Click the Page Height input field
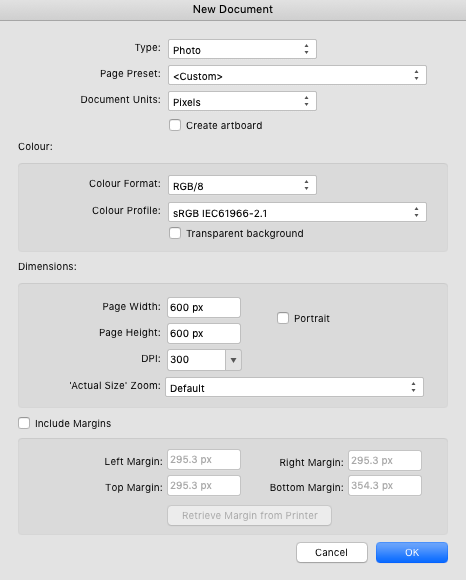Image resolution: width=466 pixels, height=580 pixels. point(204,333)
